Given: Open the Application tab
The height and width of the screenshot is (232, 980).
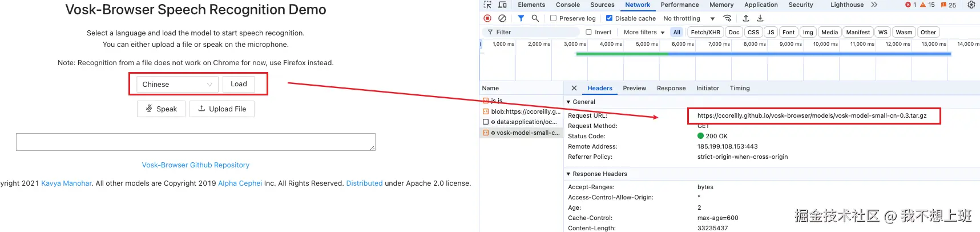Looking at the screenshot, I should click(761, 5).
